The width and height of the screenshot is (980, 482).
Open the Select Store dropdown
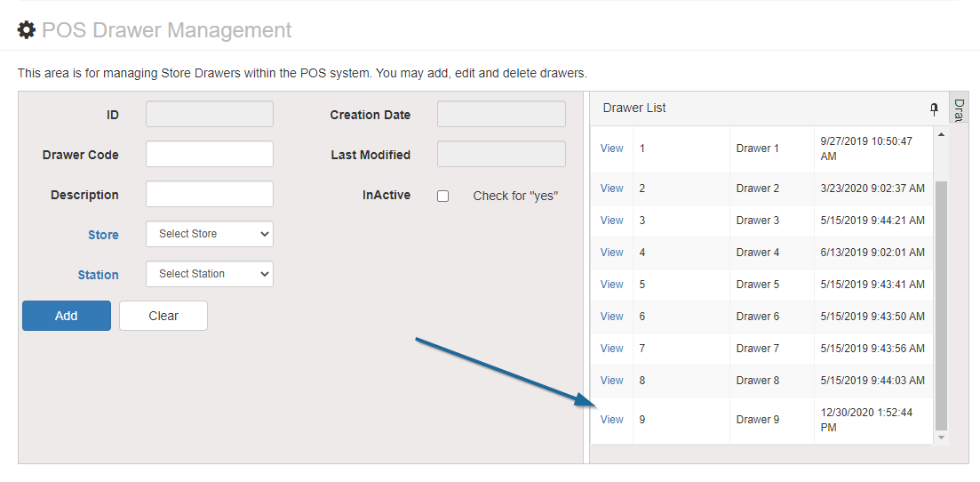tap(210, 234)
